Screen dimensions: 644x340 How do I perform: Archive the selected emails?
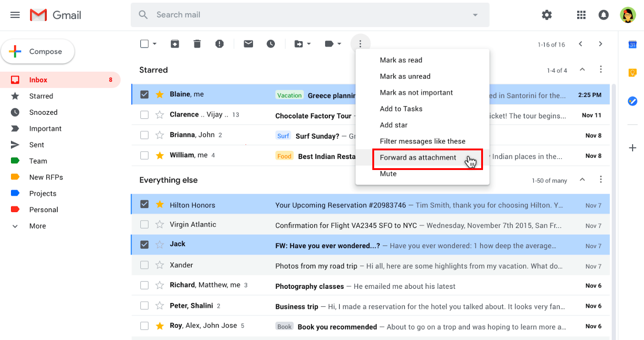[175, 43]
